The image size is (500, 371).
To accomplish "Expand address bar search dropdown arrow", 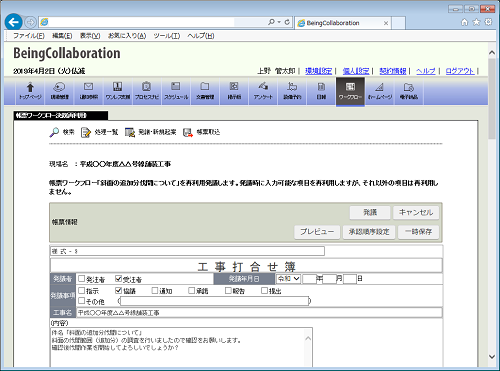I will 279,22.
